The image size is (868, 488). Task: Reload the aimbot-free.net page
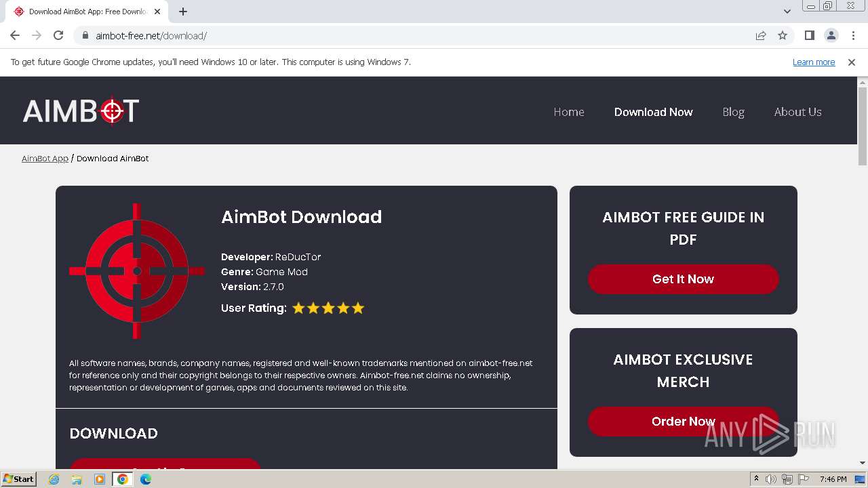(58, 35)
